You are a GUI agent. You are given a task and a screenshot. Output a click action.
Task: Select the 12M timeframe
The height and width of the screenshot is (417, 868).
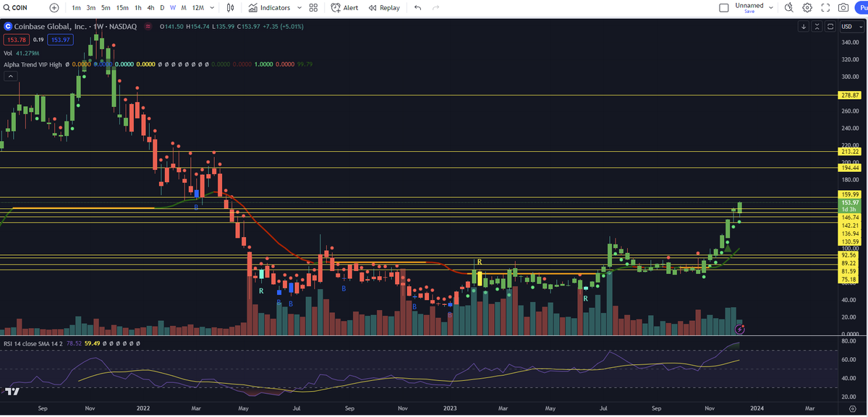pos(197,7)
